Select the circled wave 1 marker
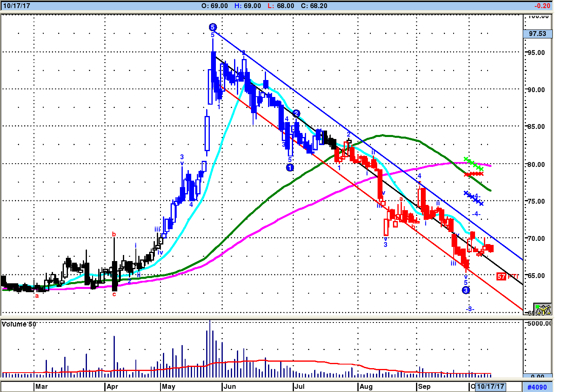Screen dimensions: 566x392 point(290,167)
